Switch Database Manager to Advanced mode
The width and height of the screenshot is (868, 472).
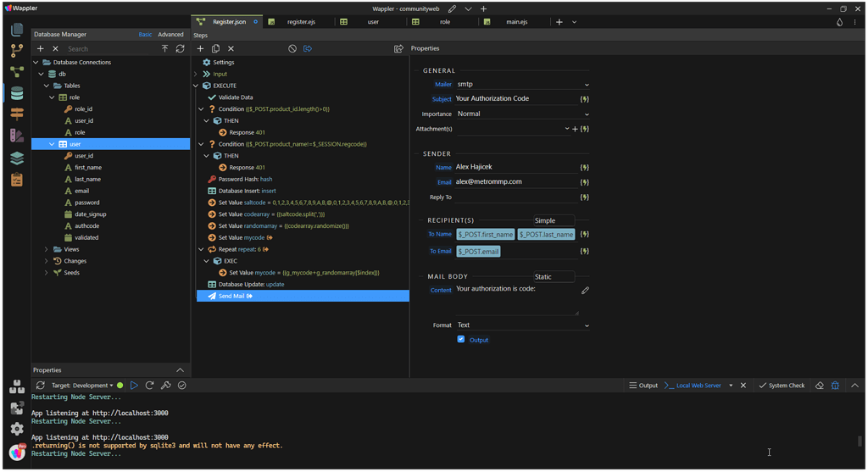[x=170, y=35]
